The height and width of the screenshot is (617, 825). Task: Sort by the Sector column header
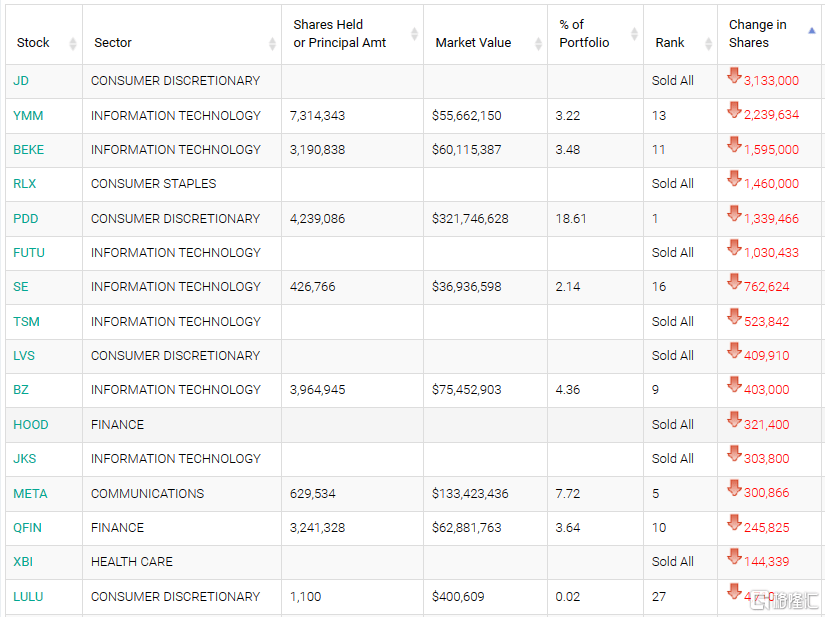(113, 43)
